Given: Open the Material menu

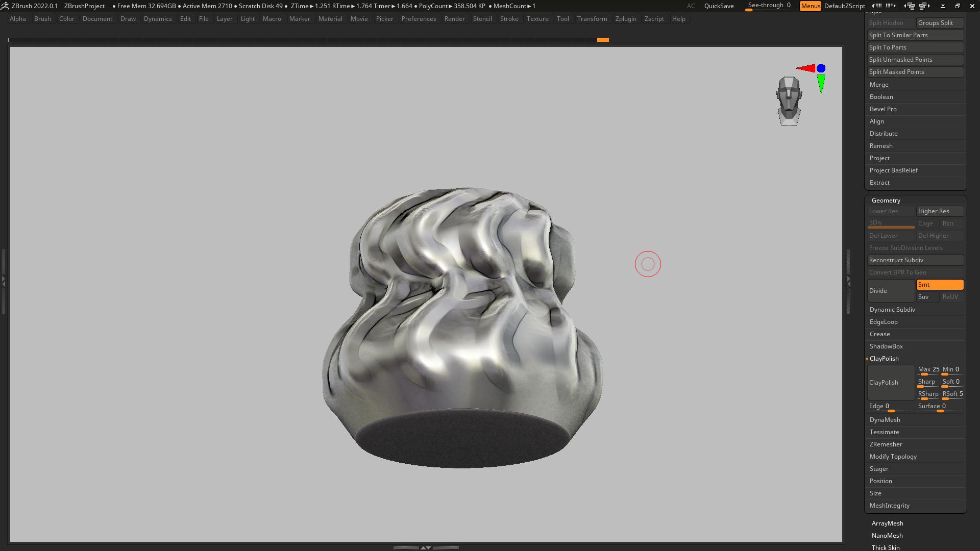Looking at the screenshot, I should coord(330,19).
